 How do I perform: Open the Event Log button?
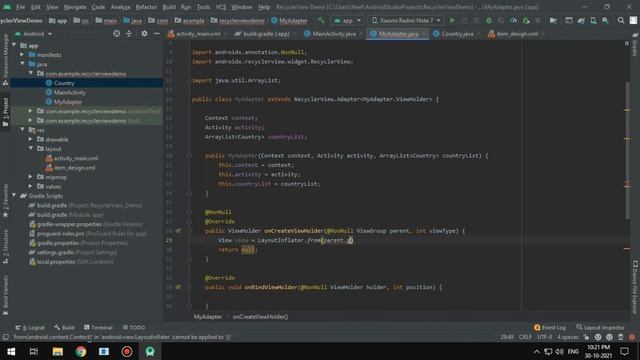point(549,327)
